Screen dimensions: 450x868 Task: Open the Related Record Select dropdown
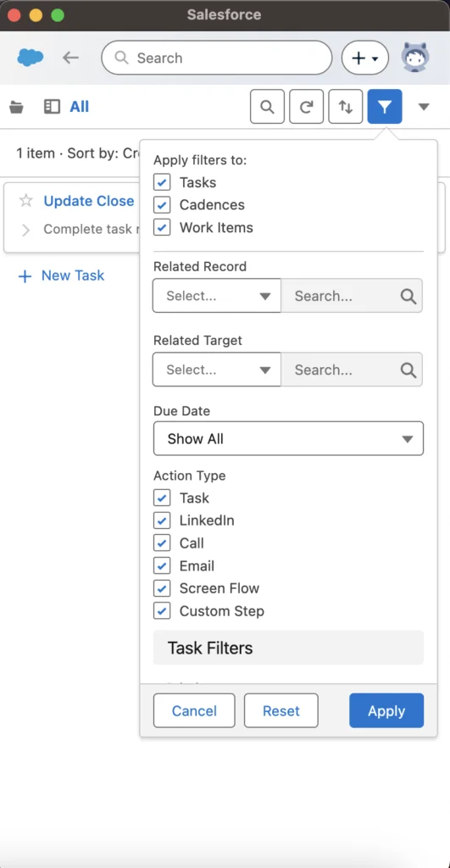point(217,296)
